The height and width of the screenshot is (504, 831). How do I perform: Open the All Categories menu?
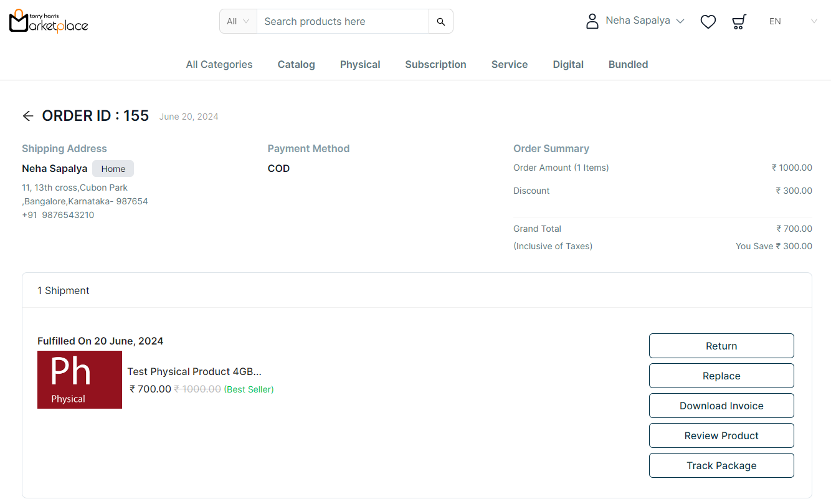(x=219, y=64)
